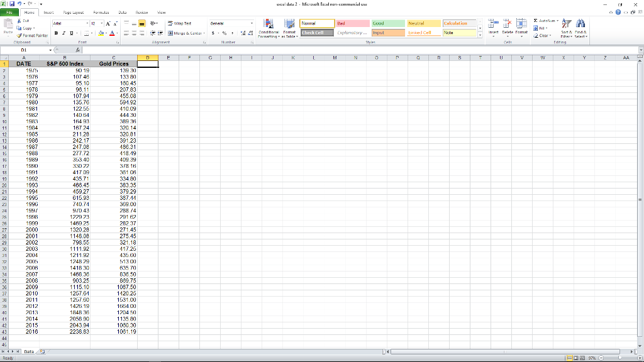Open Format as Table gallery

[x=289, y=28]
